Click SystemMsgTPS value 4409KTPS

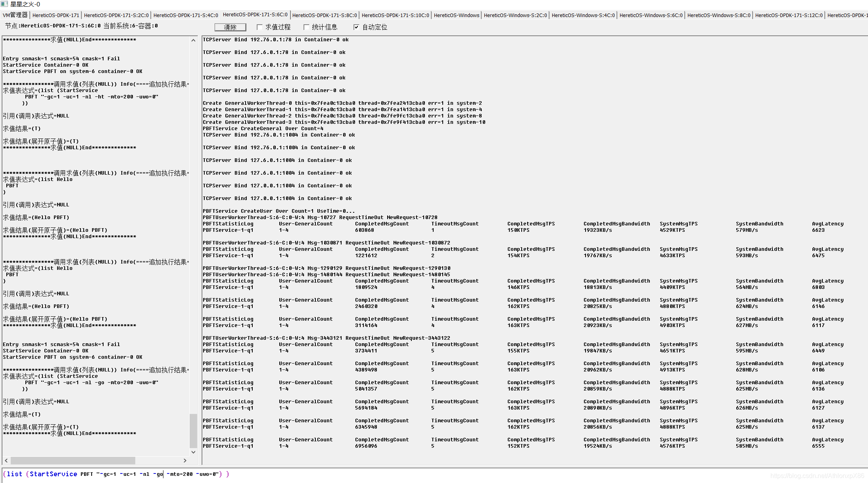(672, 287)
